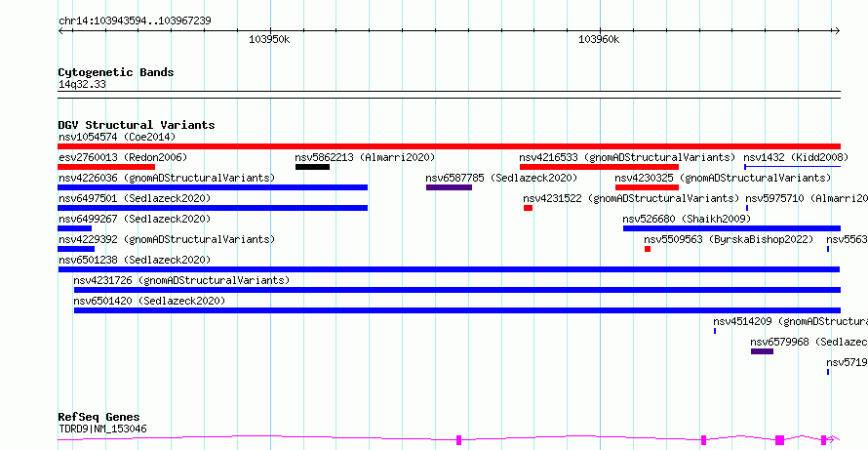
Task: Click the small red nsv5509563 marker
Action: tap(648, 249)
